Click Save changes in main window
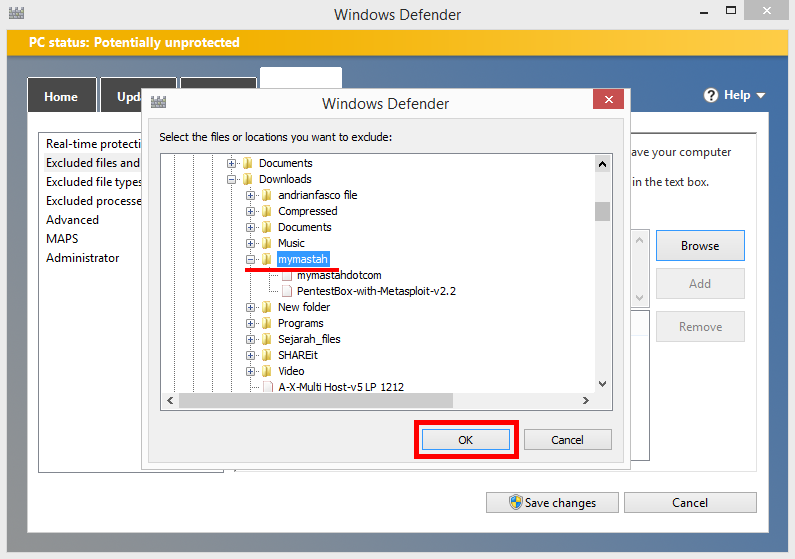 coord(552,503)
